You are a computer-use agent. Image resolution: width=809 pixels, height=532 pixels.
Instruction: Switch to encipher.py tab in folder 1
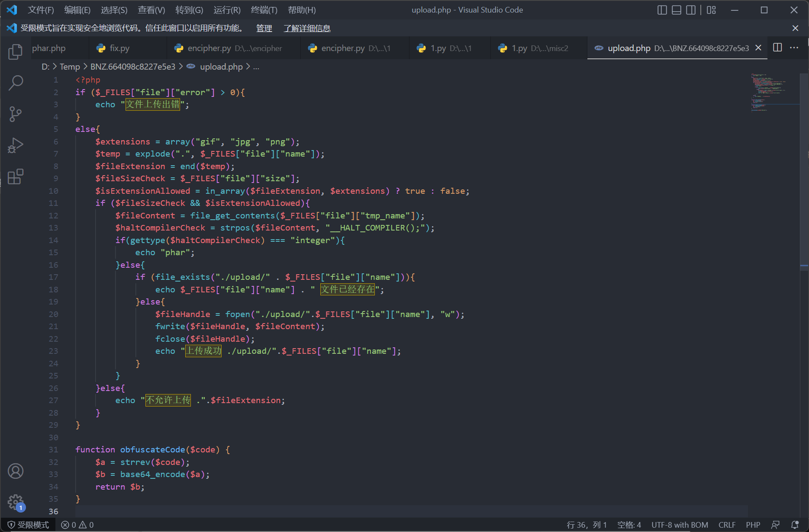click(355, 48)
